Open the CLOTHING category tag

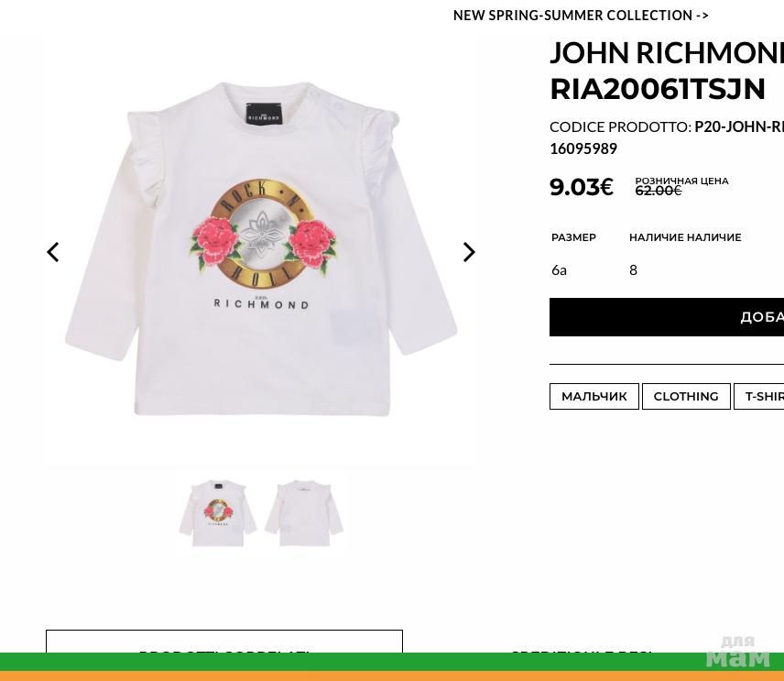pos(686,396)
